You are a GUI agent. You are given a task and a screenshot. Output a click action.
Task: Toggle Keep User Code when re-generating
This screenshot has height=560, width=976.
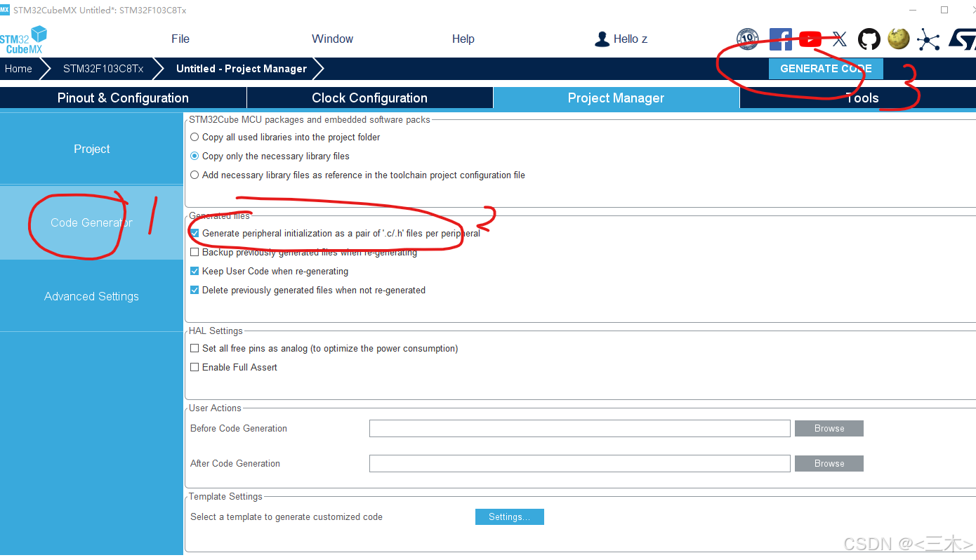point(194,271)
